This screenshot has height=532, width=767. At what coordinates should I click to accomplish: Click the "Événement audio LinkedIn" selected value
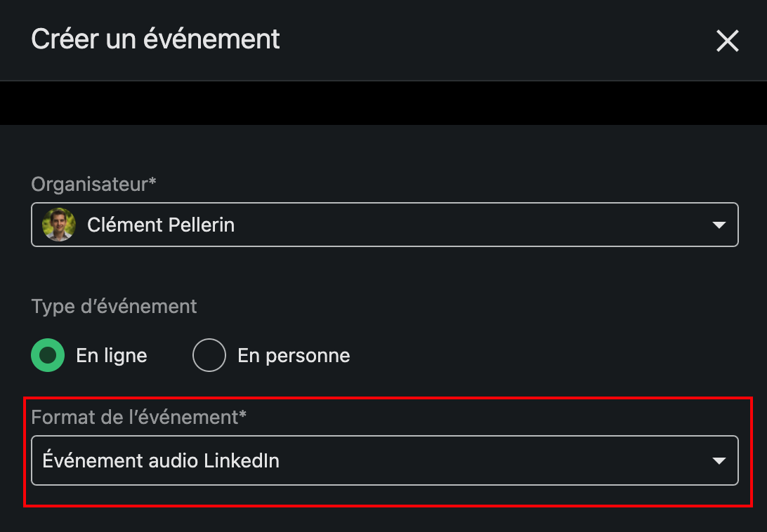click(x=161, y=460)
